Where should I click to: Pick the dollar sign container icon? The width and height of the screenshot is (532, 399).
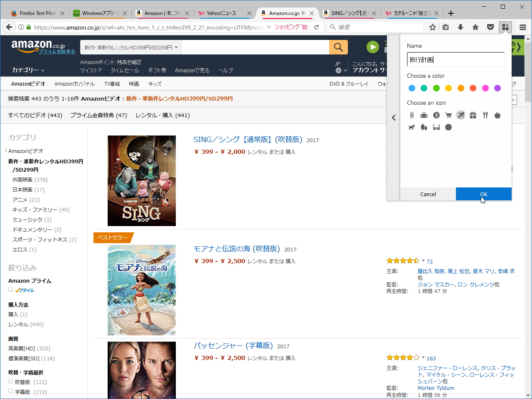(x=436, y=115)
